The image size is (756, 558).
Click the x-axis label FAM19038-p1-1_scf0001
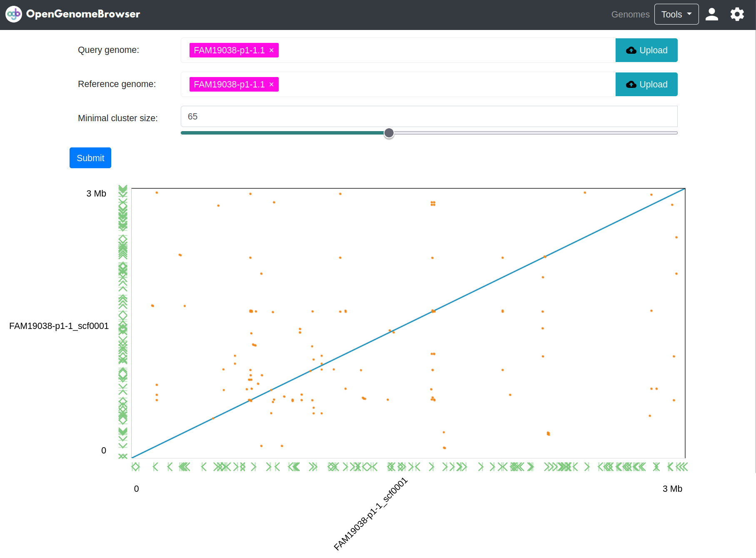[371, 514]
